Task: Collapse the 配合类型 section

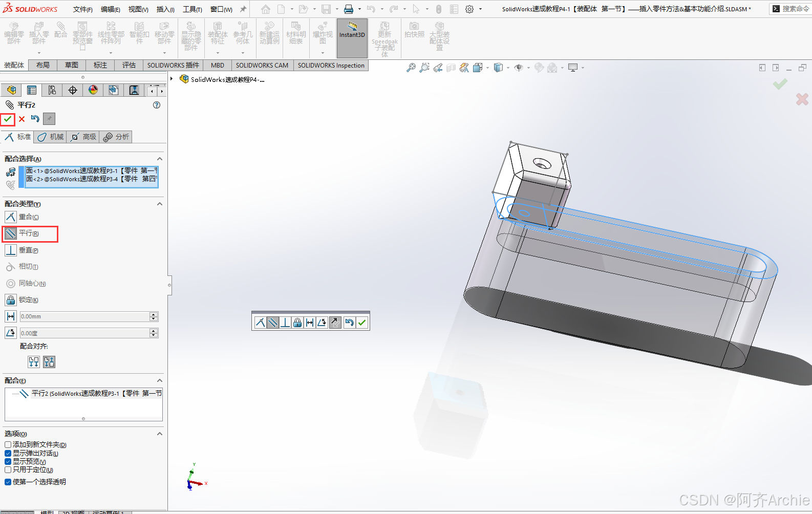Action: click(x=160, y=204)
